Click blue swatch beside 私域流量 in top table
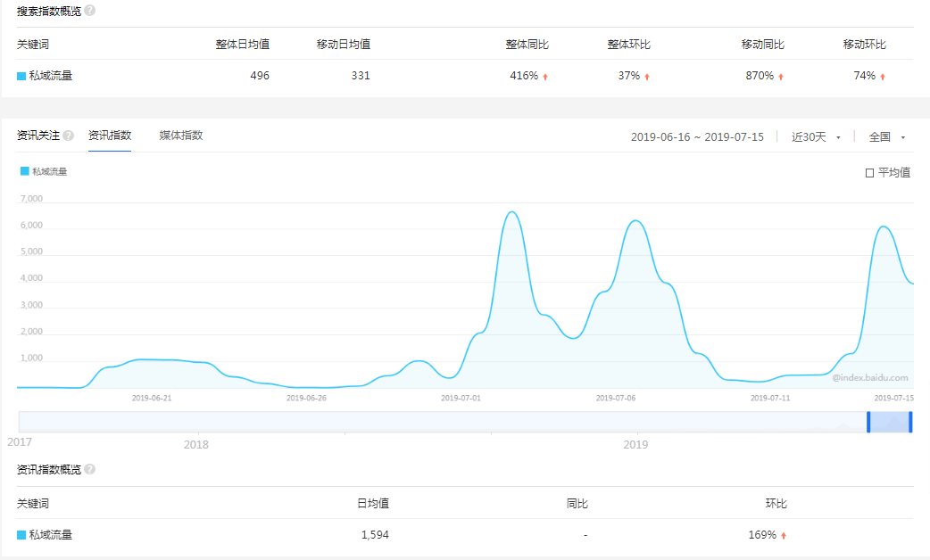 [21, 77]
